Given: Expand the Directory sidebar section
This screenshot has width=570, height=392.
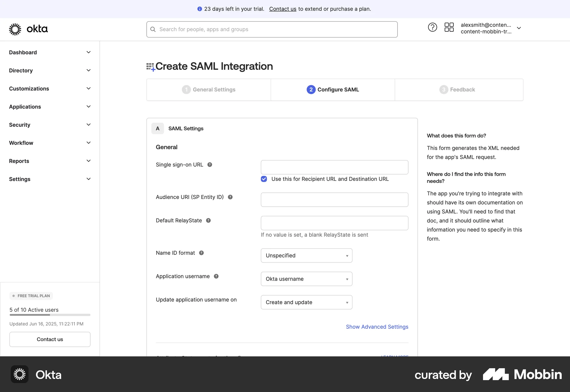Looking at the screenshot, I should [x=88, y=70].
